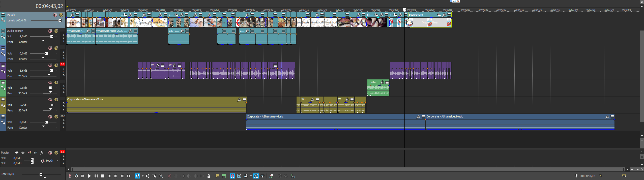Select the Zoom Edit magnifier tool
The image size is (644, 180).
coord(161,176)
